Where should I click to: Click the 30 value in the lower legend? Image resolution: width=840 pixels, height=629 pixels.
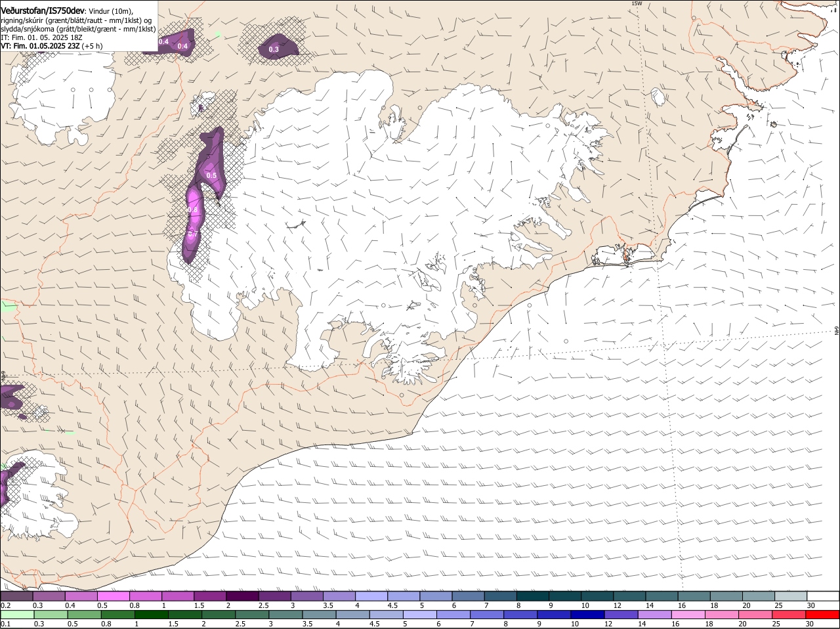pyautogui.click(x=810, y=624)
